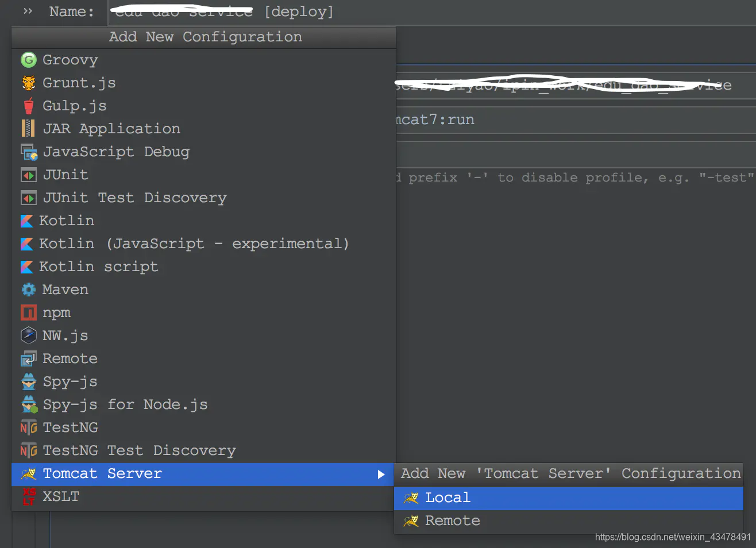756x548 pixels.
Task: Click the XSLT icon
Action: pos(29,496)
